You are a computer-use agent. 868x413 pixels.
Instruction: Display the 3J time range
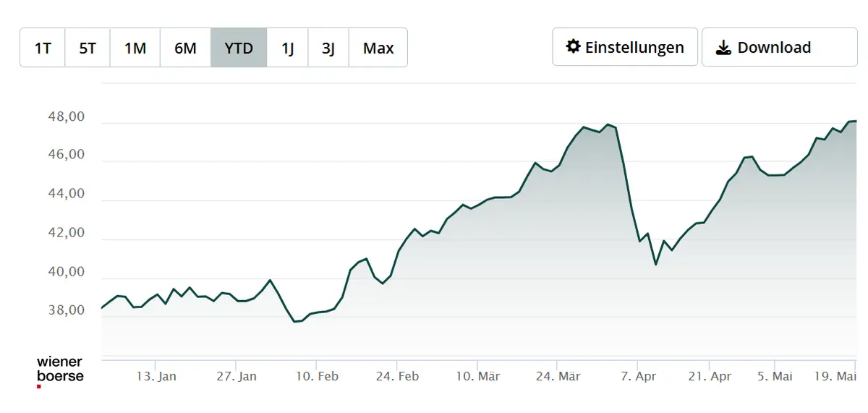pos(328,48)
